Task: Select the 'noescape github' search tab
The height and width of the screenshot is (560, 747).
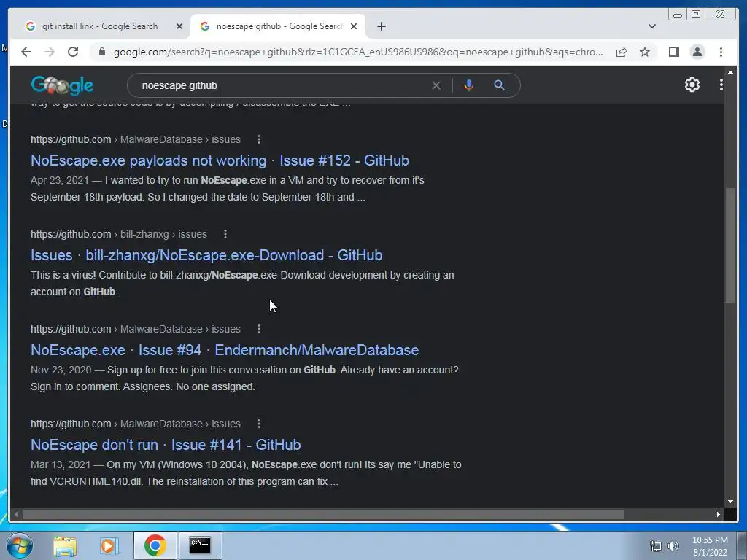Action: click(278, 26)
